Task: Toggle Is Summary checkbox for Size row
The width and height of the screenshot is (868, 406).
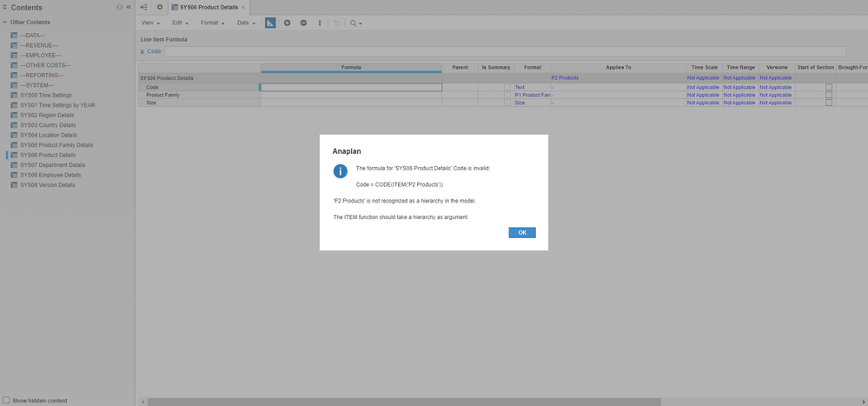Action: point(507,103)
